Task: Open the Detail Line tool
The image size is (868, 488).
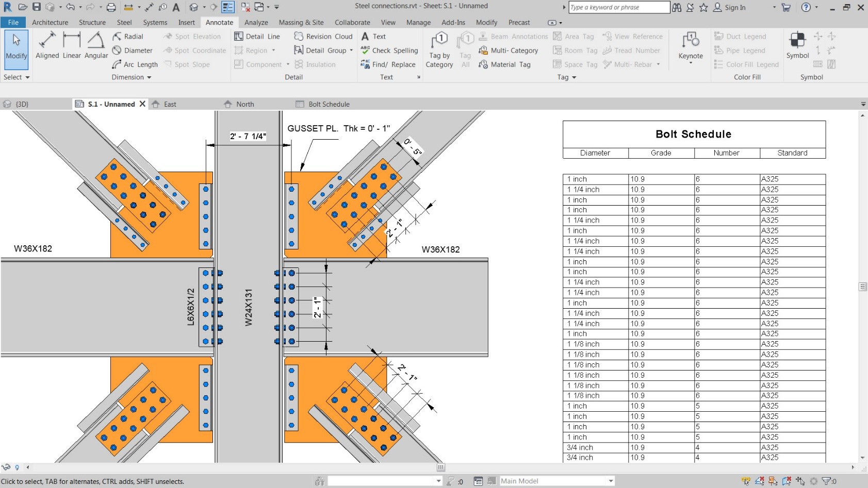Action: pos(257,36)
